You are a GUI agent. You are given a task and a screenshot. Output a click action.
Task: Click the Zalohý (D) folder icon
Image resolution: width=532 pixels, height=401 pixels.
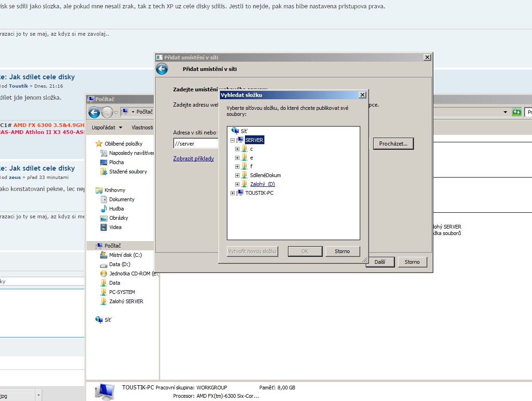[244, 184]
